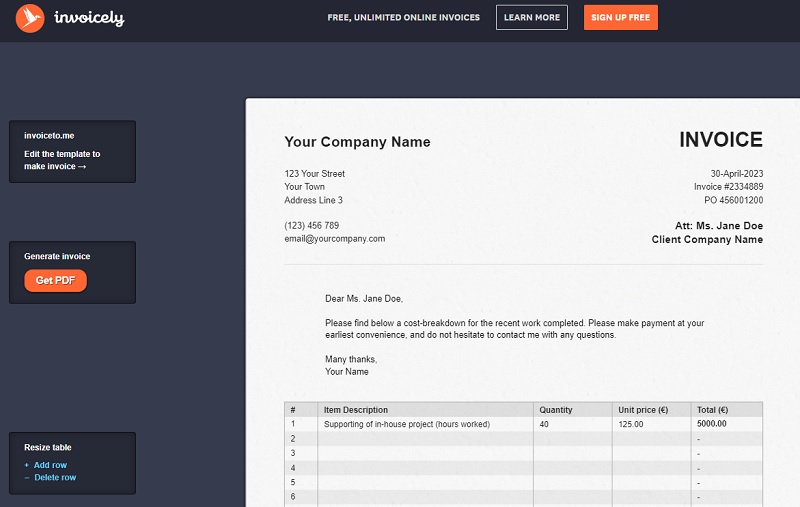Select the 123 Your Street address line

tap(314, 174)
